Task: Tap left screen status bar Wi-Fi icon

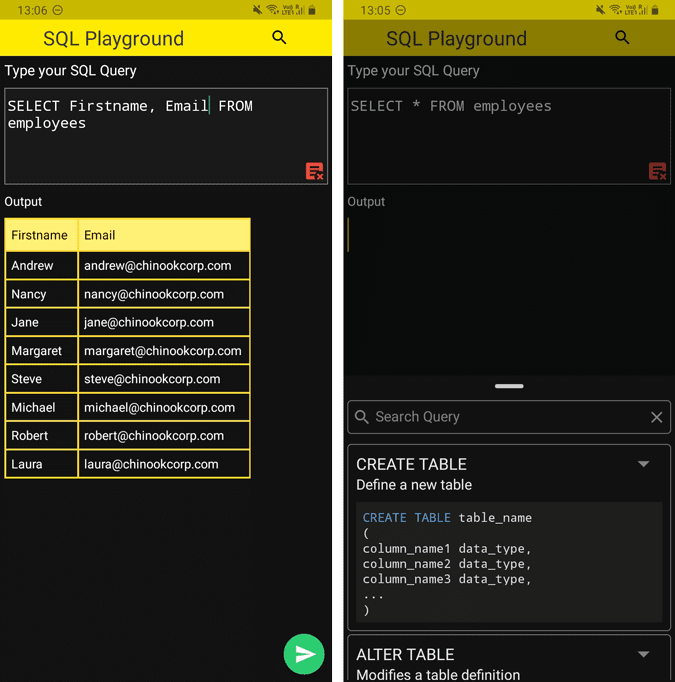Action: 273,10
